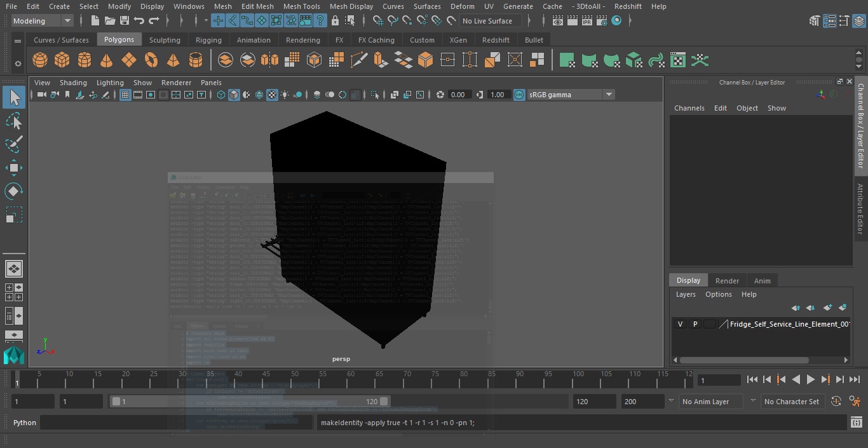Create a polygon sphere from the shelf
The height and width of the screenshot is (448, 868).
click(40, 60)
